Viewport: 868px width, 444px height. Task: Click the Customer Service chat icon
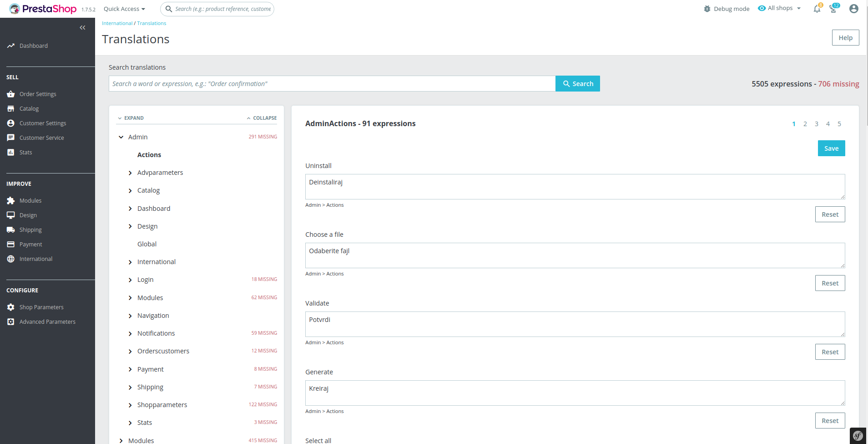[x=11, y=138]
